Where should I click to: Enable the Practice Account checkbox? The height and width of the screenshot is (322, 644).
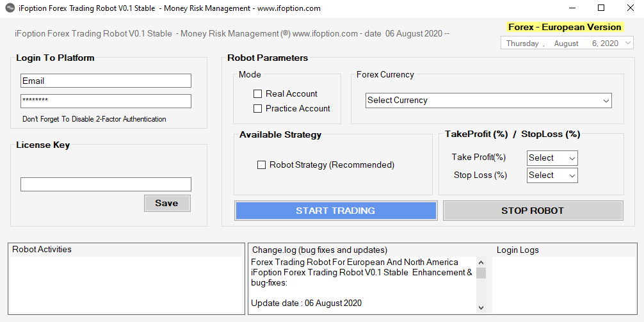coord(257,109)
